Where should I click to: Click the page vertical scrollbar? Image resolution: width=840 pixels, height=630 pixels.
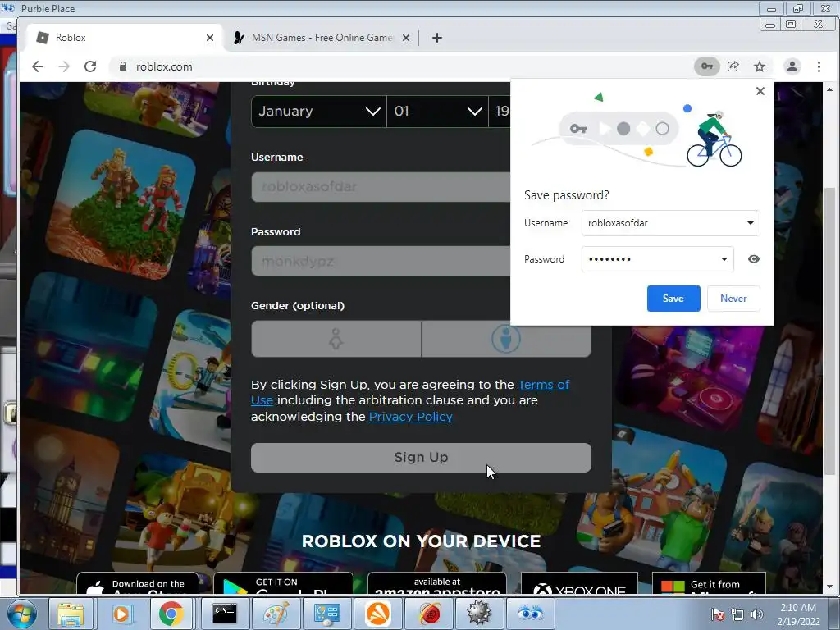coord(830,331)
